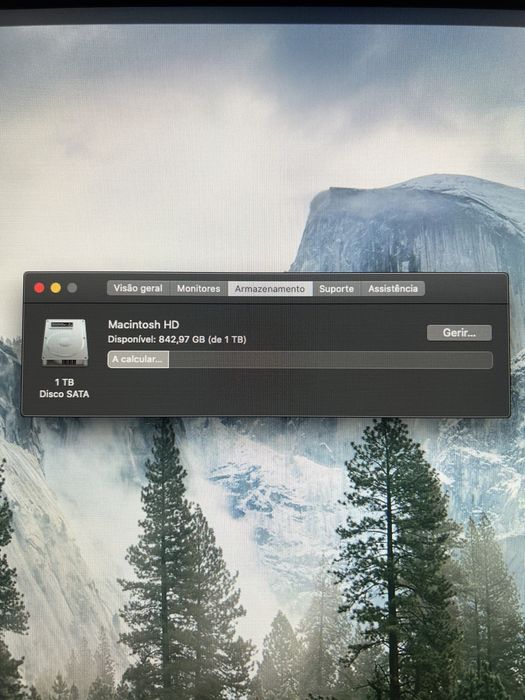Minimize the window with the yellow button

point(56,288)
